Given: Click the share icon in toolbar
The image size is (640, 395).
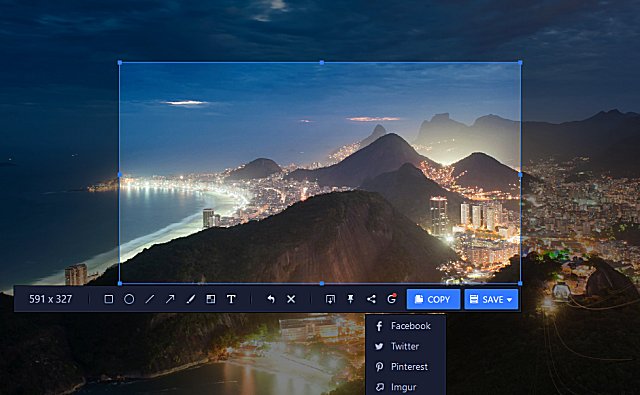Looking at the screenshot, I should pos(371,299).
